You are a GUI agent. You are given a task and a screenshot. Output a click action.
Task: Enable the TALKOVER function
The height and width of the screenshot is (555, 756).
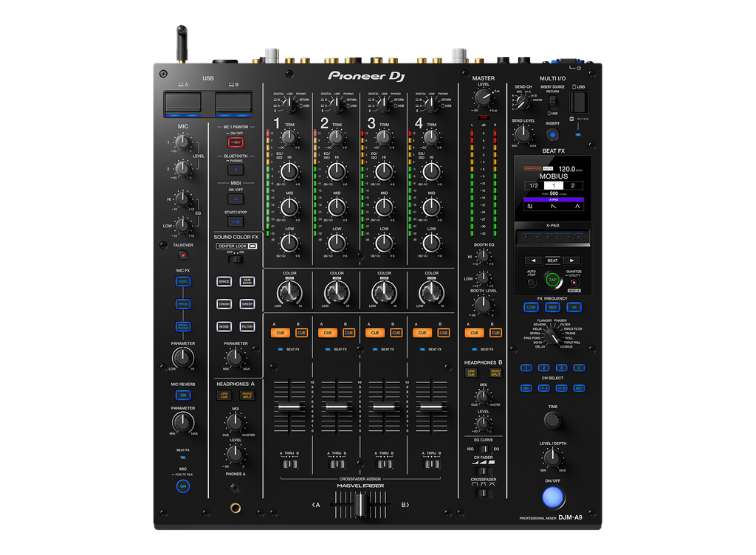183,255
